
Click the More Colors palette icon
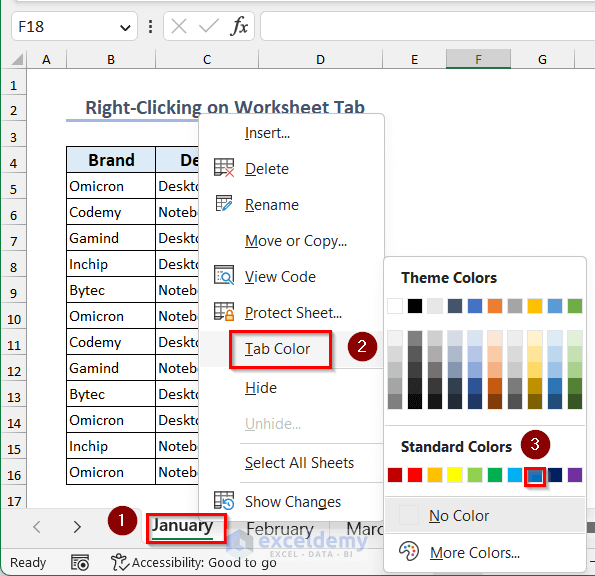(409, 551)
